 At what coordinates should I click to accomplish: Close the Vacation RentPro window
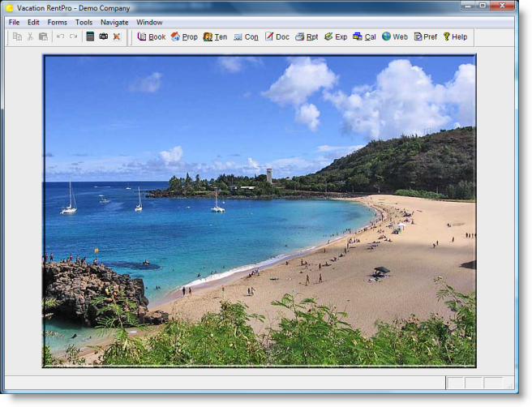[503, 6]
